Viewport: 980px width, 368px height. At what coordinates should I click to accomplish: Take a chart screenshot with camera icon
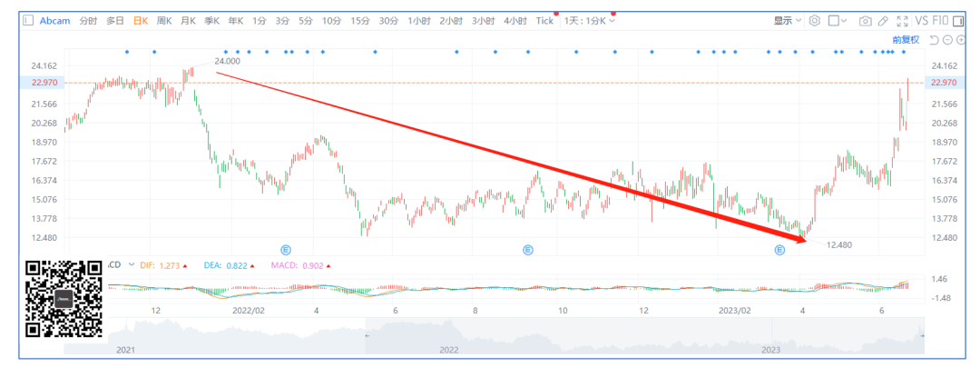coord(865,21)
